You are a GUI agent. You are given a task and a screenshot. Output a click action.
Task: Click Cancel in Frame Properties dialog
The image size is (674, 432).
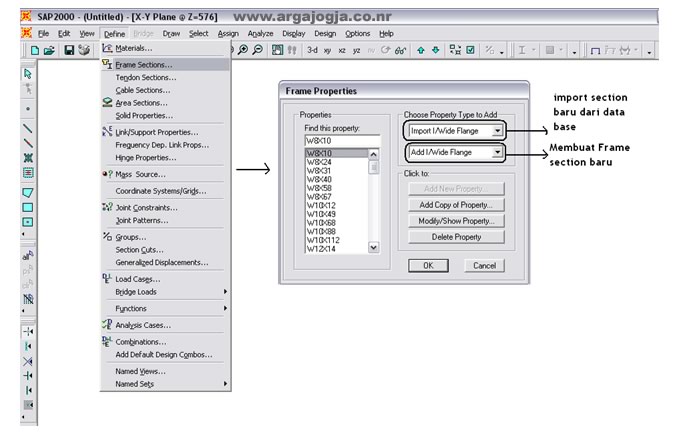point(484,266)
